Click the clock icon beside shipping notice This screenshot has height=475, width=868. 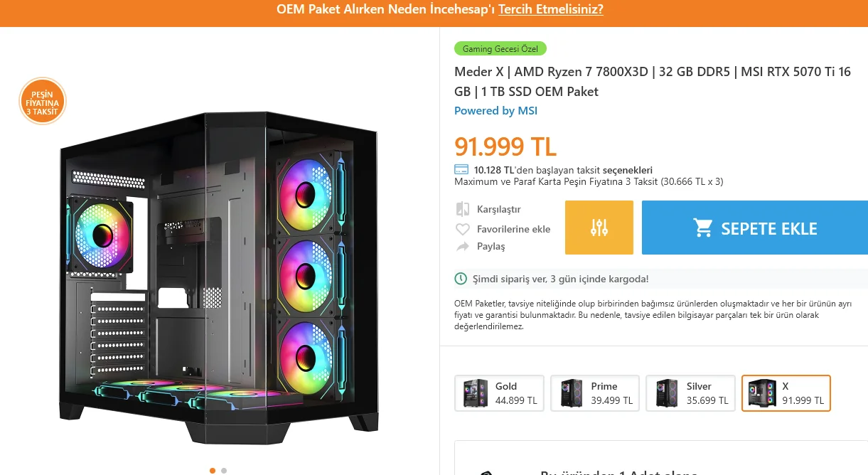[x=461, y=279]
